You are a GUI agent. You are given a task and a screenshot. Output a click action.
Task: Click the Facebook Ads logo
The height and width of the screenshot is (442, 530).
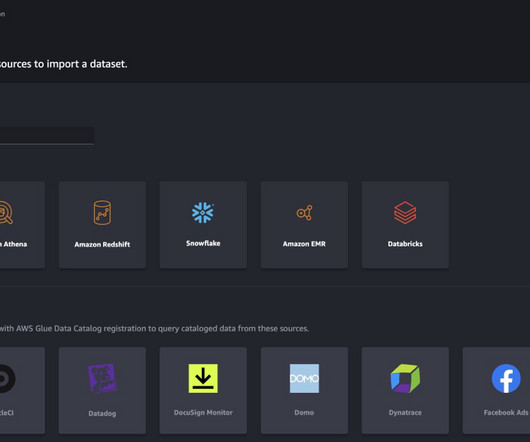tap(506, 378)
